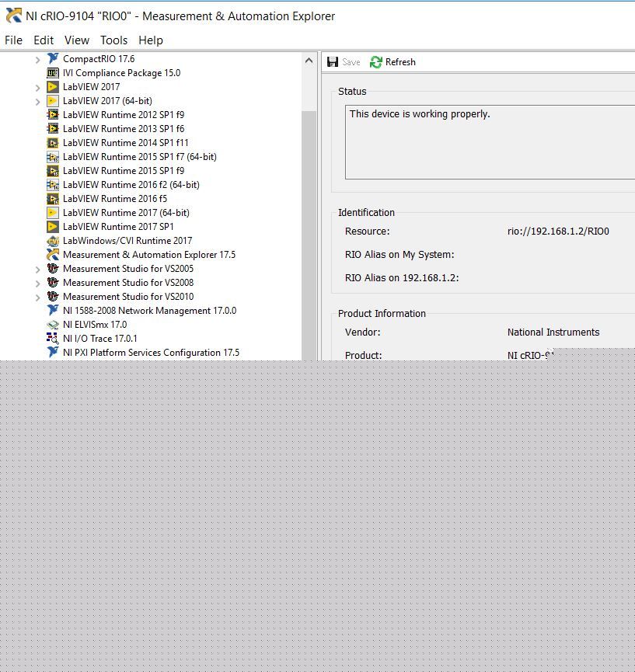Click LabVIEW Runtime 2015 SP1 f7 (64-bit) icon
Screen dimensions: 635x672
[52, 157]
